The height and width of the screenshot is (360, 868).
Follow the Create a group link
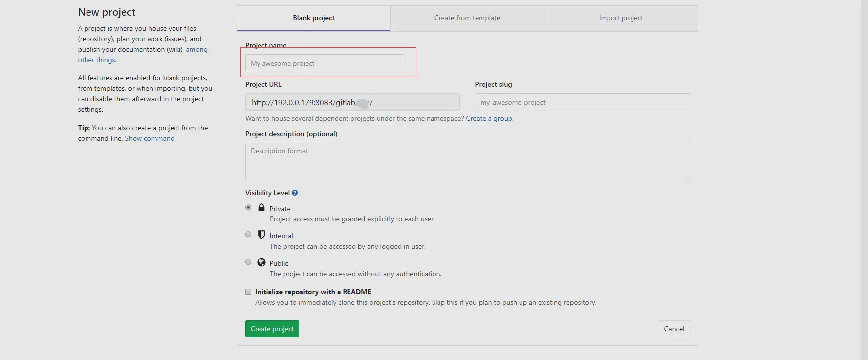pos(489,118)
